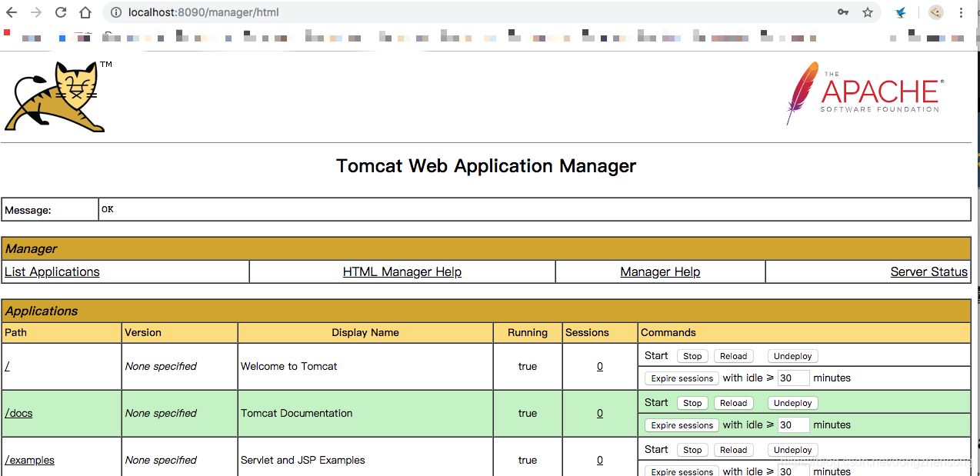The height and width of the screenshot is (476, 980).
Task: Stop the /examples application
Action: (x=692, y=450)
